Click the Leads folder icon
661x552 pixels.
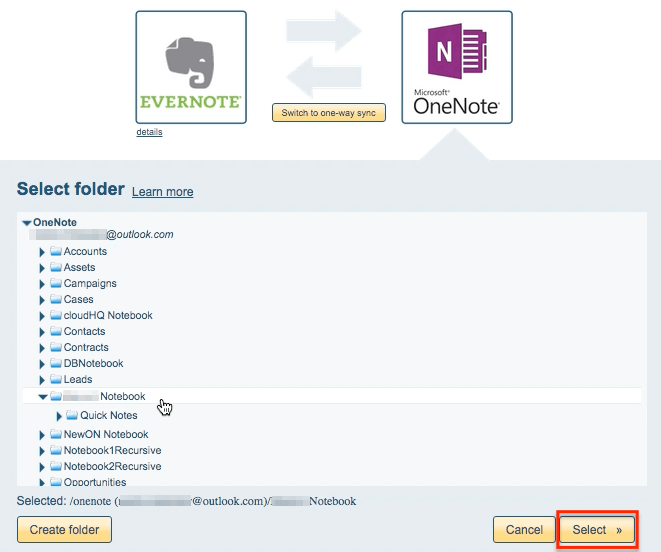(56, 380)
